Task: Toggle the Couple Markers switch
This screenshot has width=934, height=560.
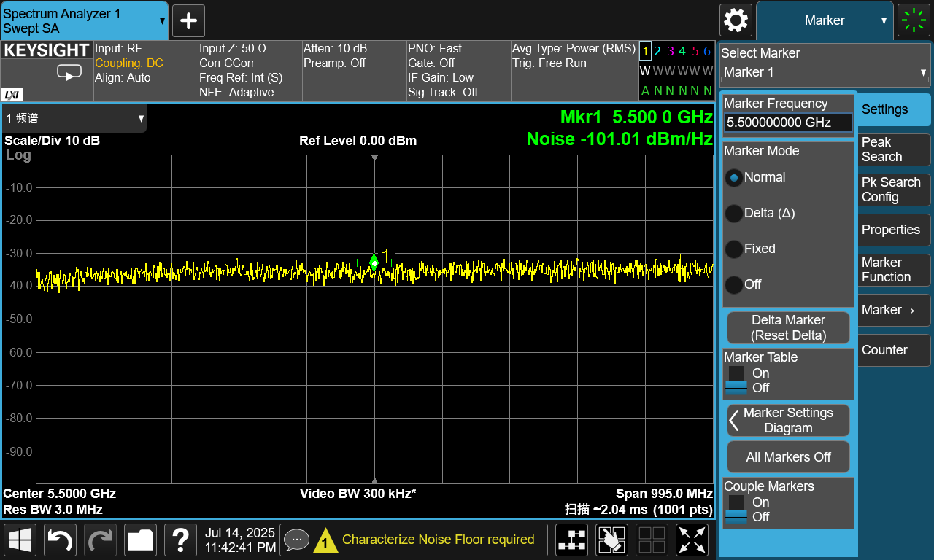Action: 736,509
